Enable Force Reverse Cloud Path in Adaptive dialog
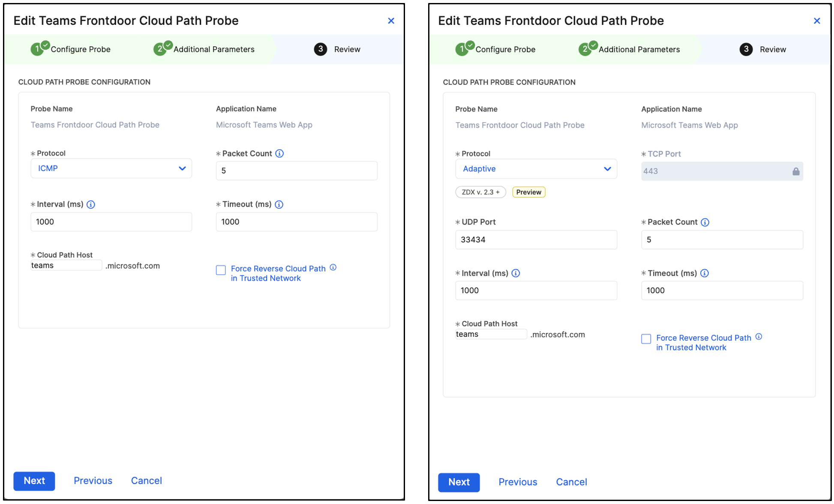 (x=646, y=339)
